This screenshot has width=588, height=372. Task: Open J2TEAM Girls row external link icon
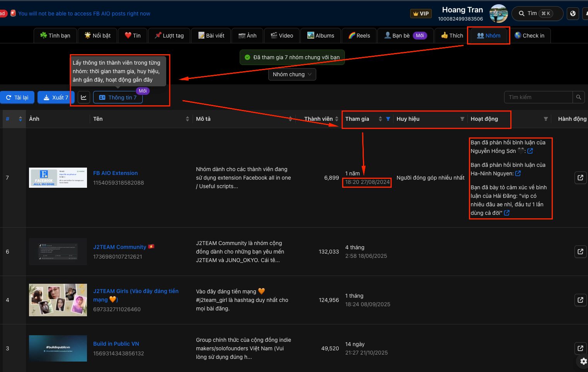[580, 300]
